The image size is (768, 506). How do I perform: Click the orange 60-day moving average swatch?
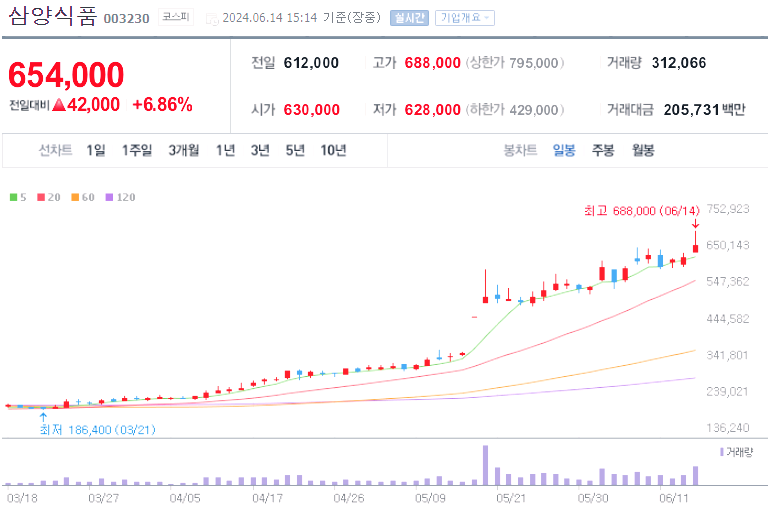tap(75, 197)
